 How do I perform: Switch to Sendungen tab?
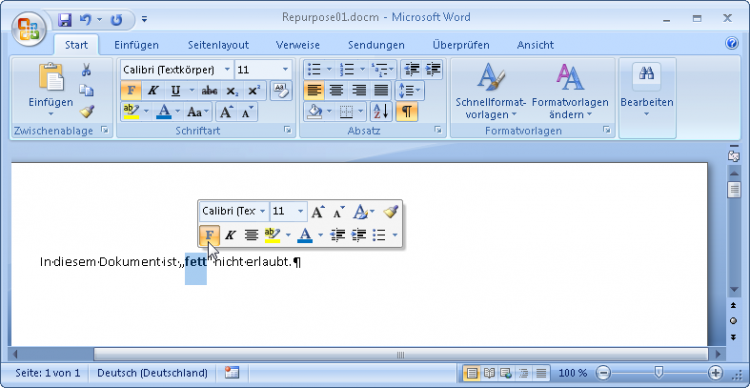pos(376,45)
